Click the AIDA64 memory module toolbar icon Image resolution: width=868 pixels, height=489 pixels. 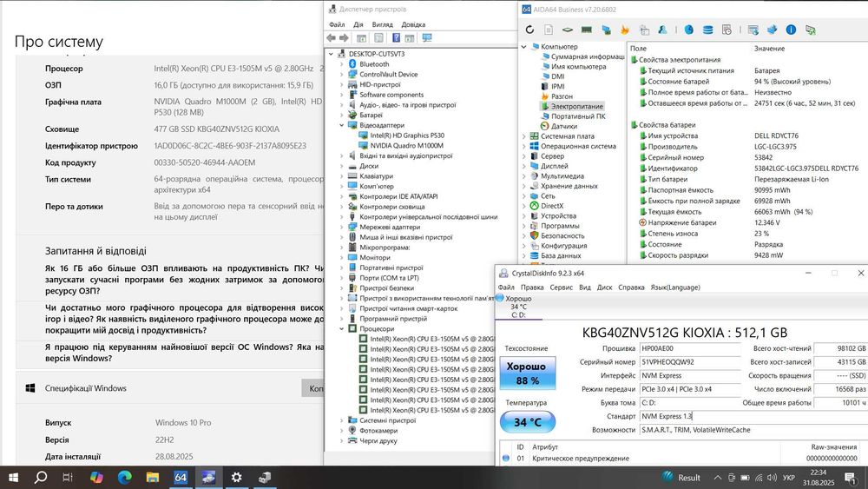[587, 30]
